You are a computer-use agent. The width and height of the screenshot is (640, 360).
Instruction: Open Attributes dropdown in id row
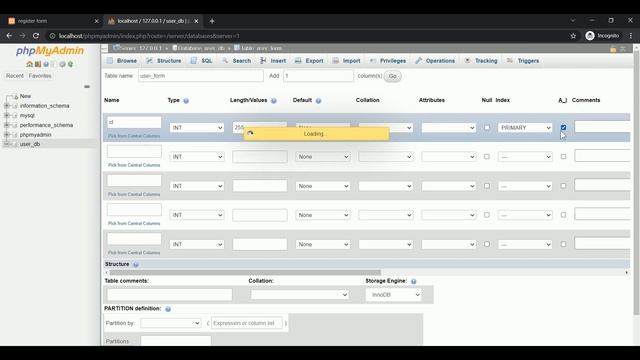[449, 128]
